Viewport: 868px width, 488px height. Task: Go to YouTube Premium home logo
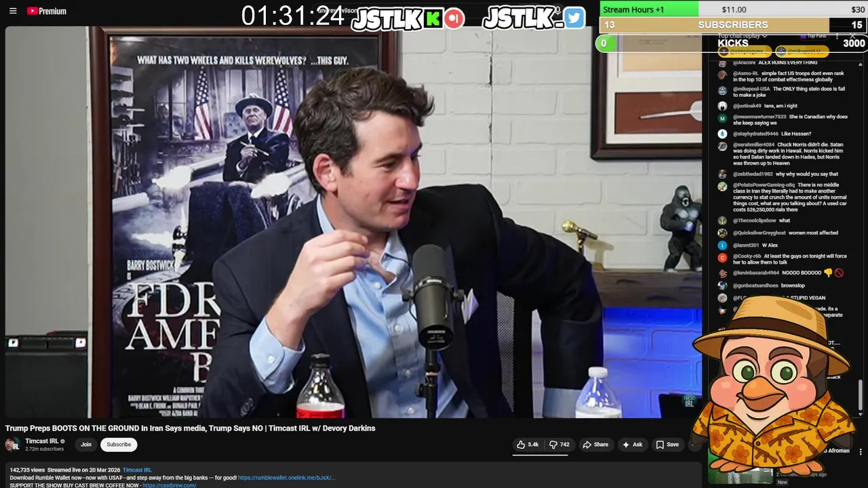click(47, 11)
